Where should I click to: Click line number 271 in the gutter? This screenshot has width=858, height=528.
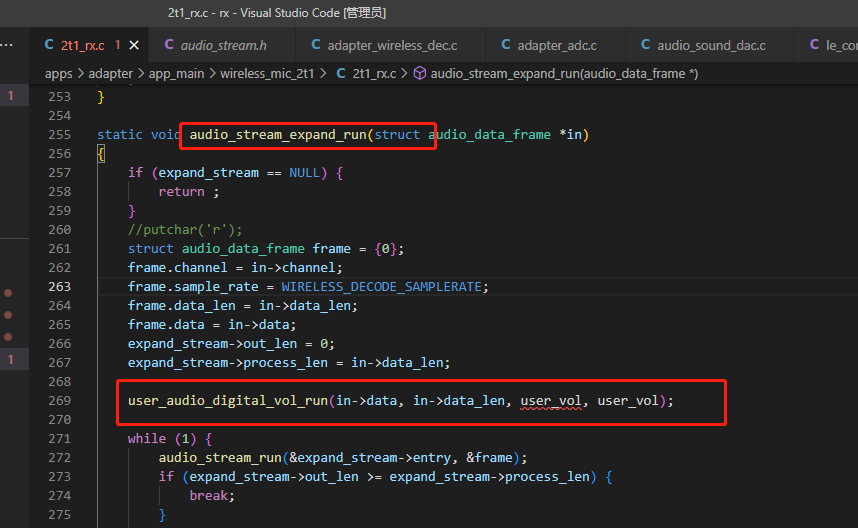pyautogui.click(x=59, y=439)
